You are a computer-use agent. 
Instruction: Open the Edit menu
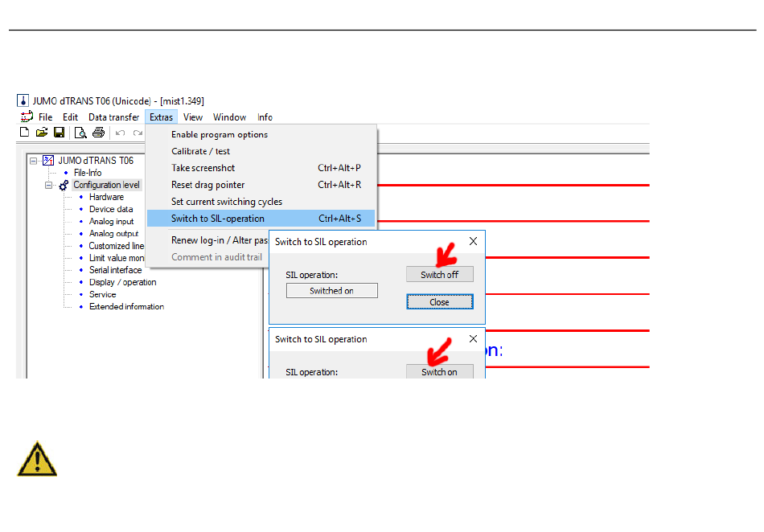point(70,117)
